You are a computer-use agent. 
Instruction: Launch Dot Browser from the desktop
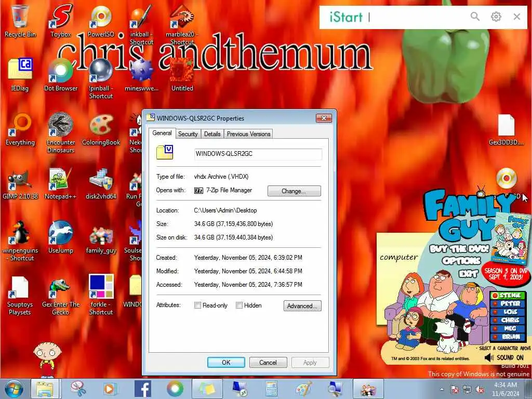click(61, 75)
